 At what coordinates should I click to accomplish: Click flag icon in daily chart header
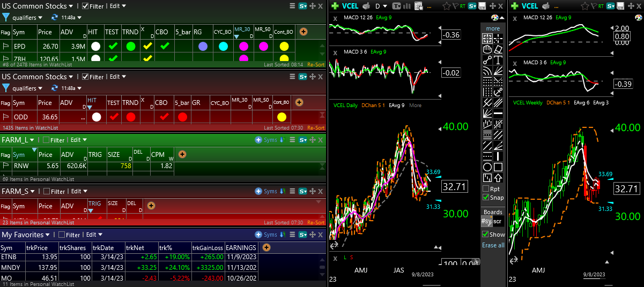point(455,6)
